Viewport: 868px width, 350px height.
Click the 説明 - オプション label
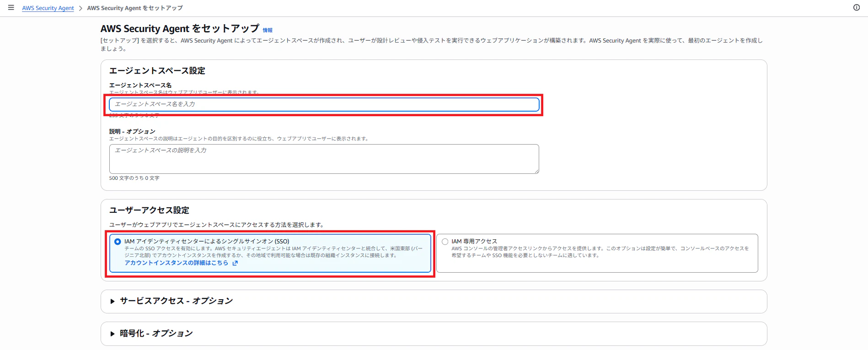(x=132, y=131)
